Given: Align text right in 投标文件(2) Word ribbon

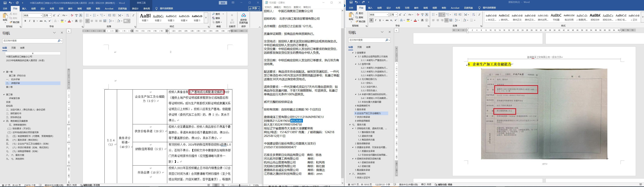Looking at the screenshot, I should (442, 20).
